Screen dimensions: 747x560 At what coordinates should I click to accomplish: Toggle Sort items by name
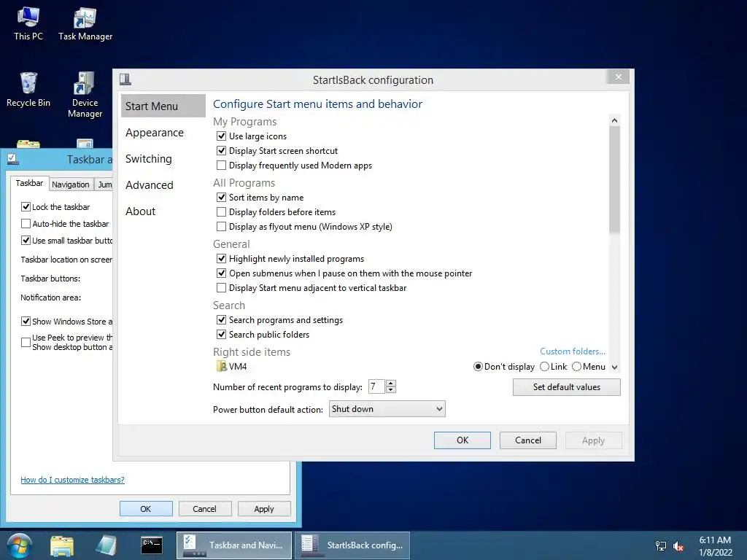(221, 197)
